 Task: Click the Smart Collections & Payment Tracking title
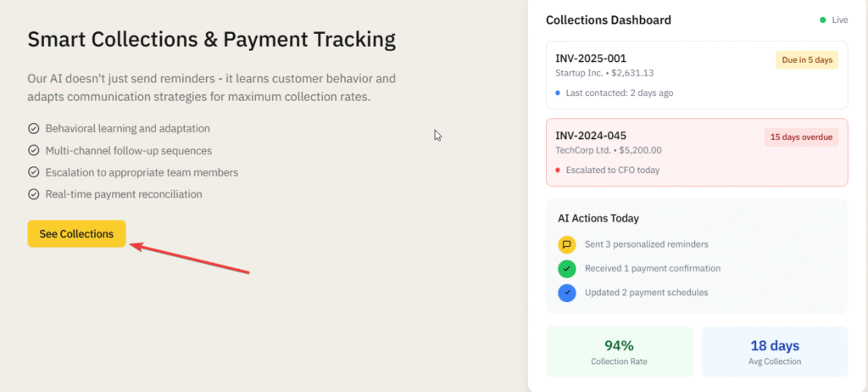(211, 40)
